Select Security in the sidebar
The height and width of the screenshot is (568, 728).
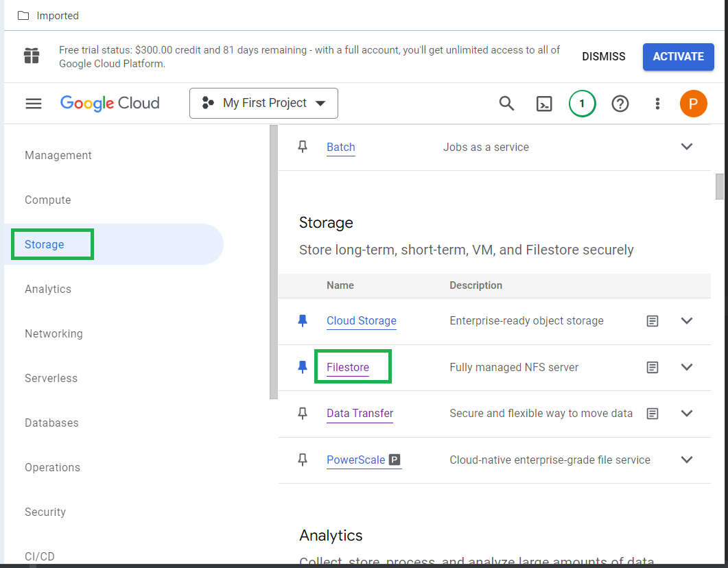tap(45, 512)
